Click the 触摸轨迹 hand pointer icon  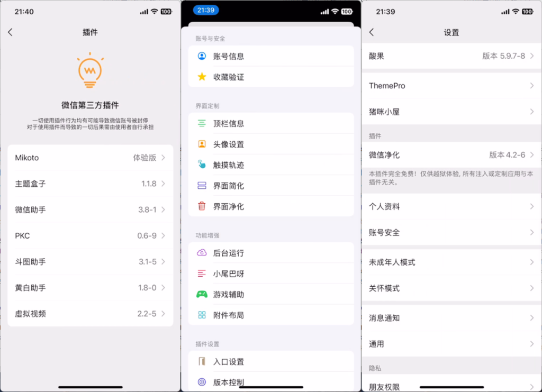[202, 165]
